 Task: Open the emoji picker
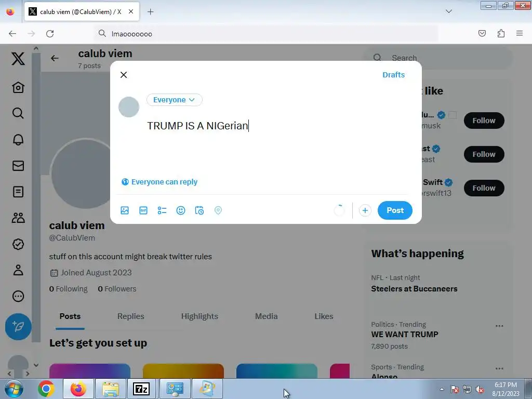point(181,210)
